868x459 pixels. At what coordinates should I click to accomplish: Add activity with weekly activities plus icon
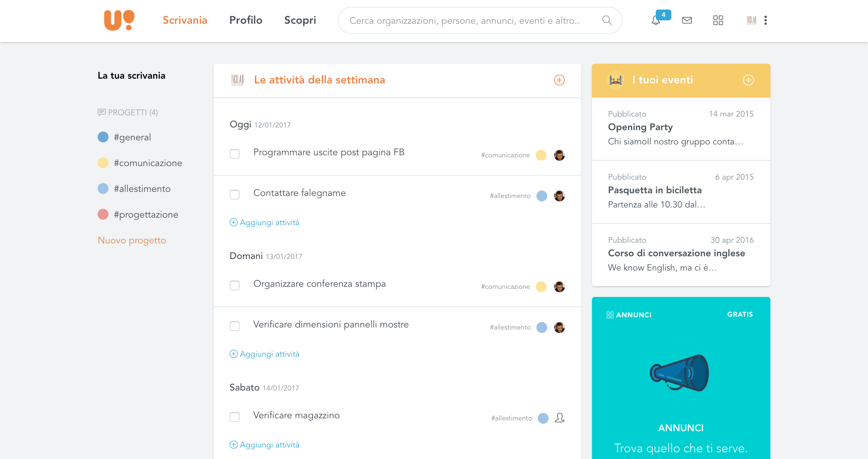tap(559, 80)
